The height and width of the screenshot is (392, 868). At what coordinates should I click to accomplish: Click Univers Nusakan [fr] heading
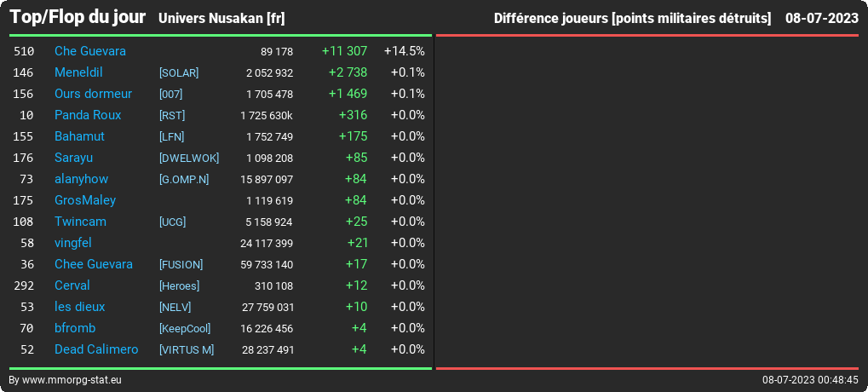coord(221,19)
